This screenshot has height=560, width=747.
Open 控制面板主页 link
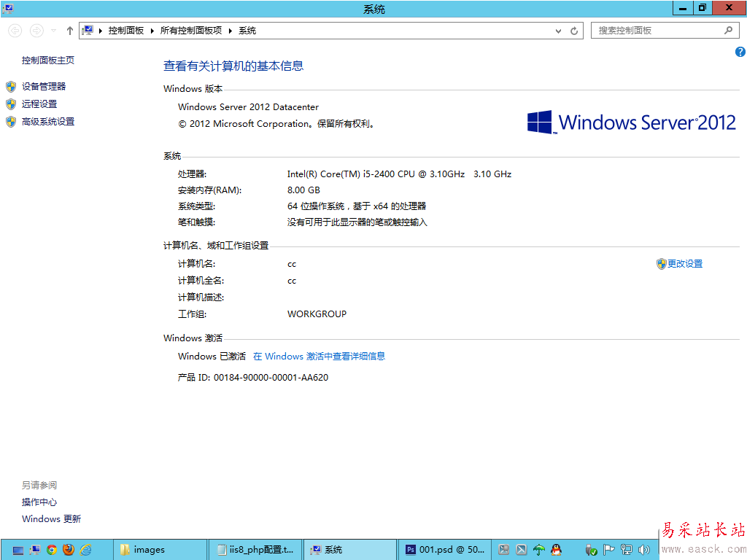[x=47, y=60]
